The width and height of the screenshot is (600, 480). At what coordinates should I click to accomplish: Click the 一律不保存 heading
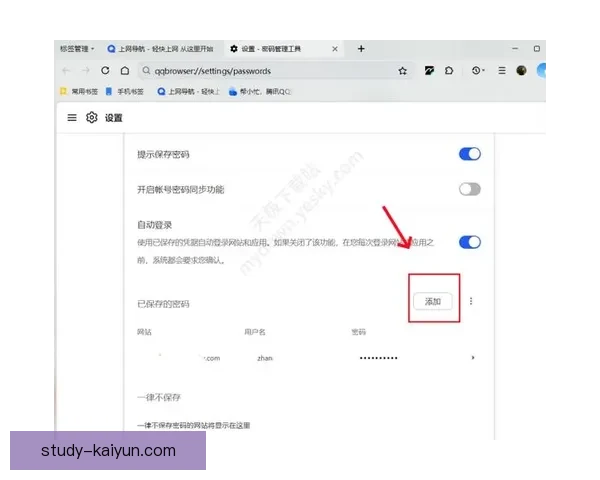(x=159, y=397)
